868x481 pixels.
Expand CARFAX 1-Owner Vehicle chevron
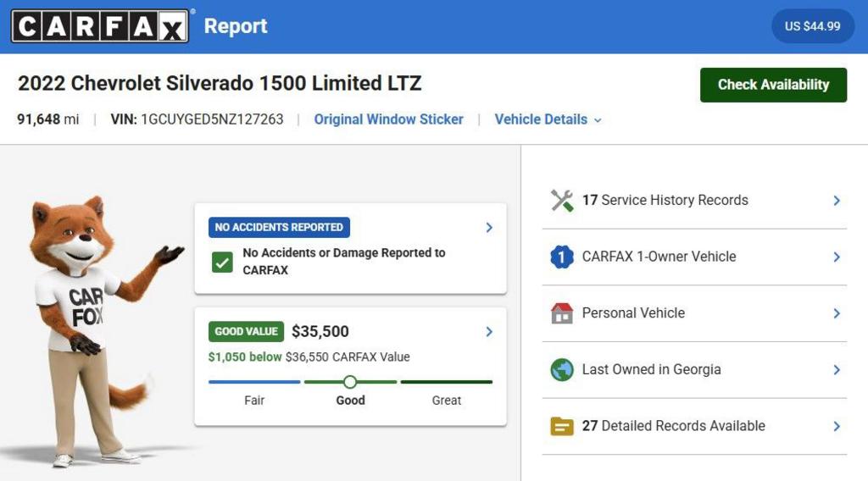(837, 257)
